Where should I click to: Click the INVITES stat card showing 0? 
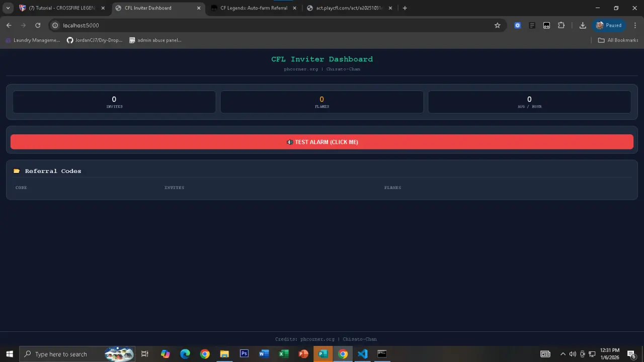click(x=114, y=102)
